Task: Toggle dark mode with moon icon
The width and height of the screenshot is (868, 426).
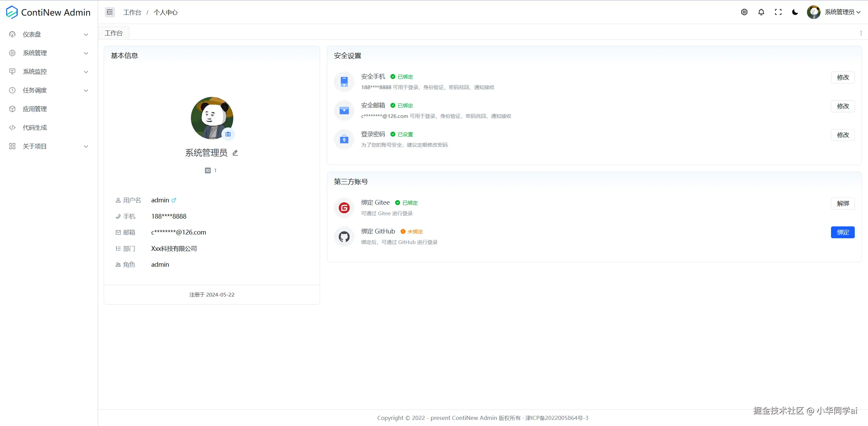Action: coord(795,12)
